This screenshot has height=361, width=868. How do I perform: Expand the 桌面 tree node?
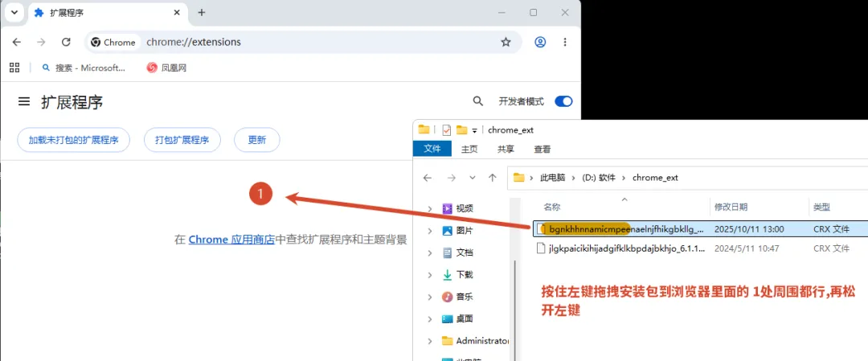[x=429, y=319]
